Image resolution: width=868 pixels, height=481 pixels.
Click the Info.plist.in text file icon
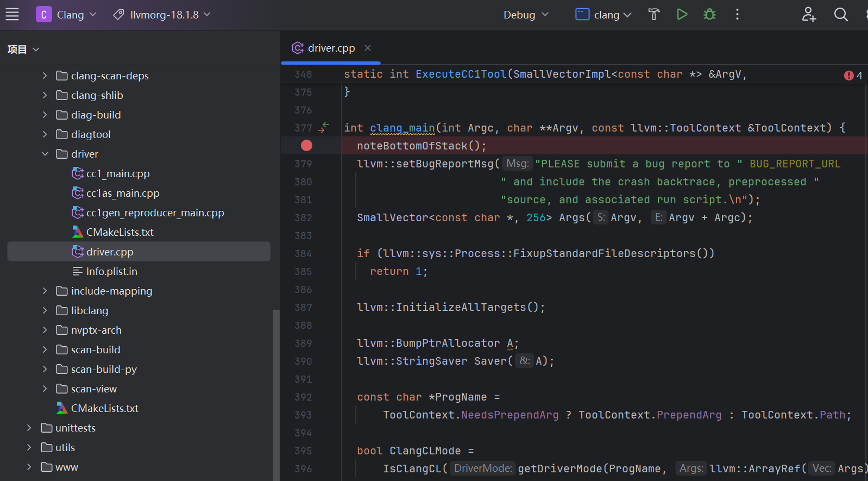pyautogui.click(x=78, y=271)
